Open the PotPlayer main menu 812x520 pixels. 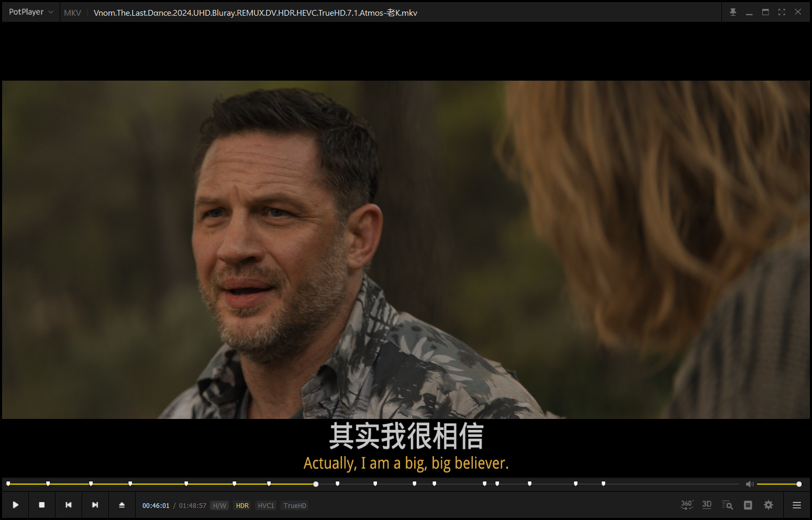[30, 12]
